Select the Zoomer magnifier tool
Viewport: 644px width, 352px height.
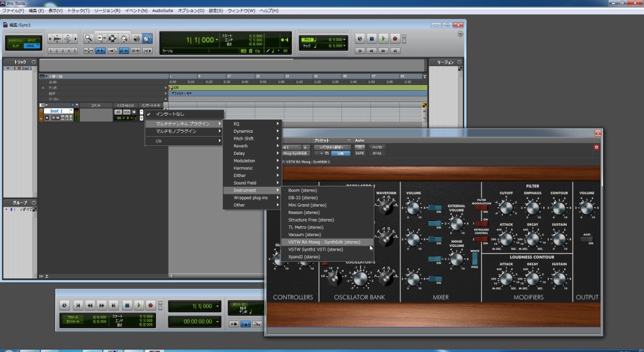click(x=88, y=38)
